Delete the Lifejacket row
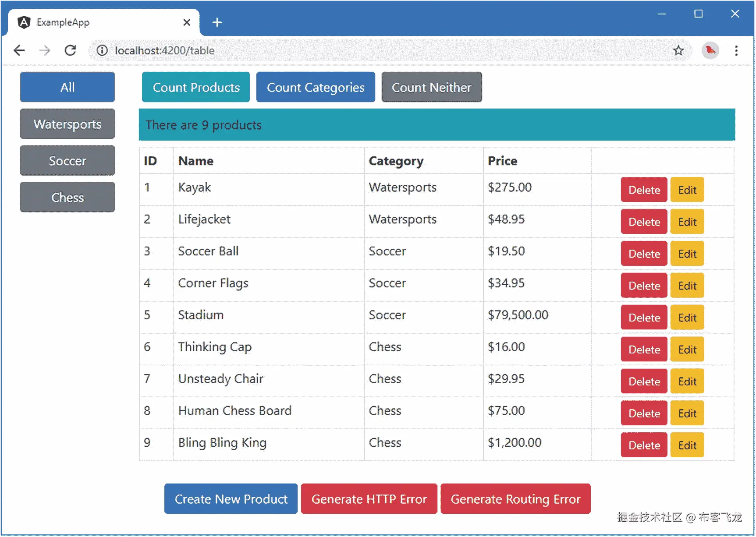This screenshot has width=756, height=537. click(644, 222)
